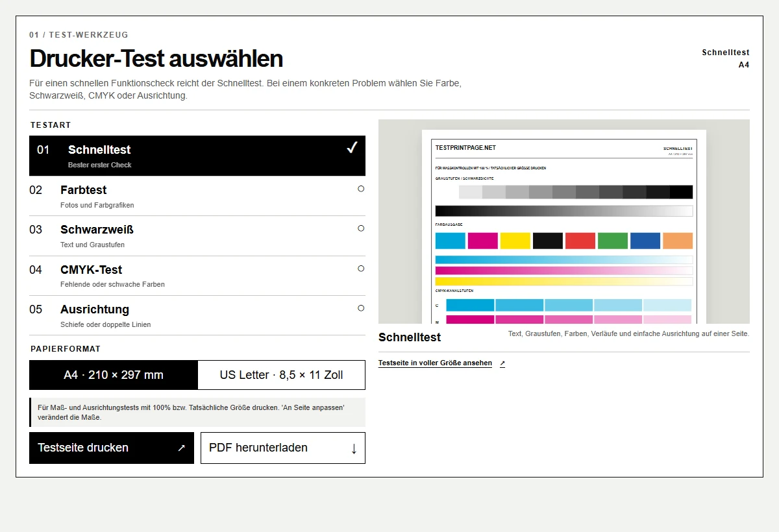Click the blue color swatch in the preview
779x532 pixels.
point(645,241)
